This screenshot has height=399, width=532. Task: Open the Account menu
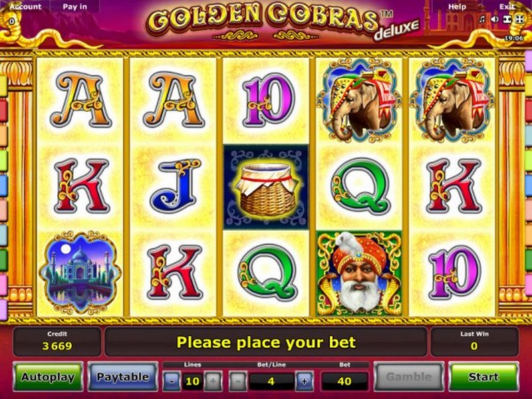click(x=25, y=7)
